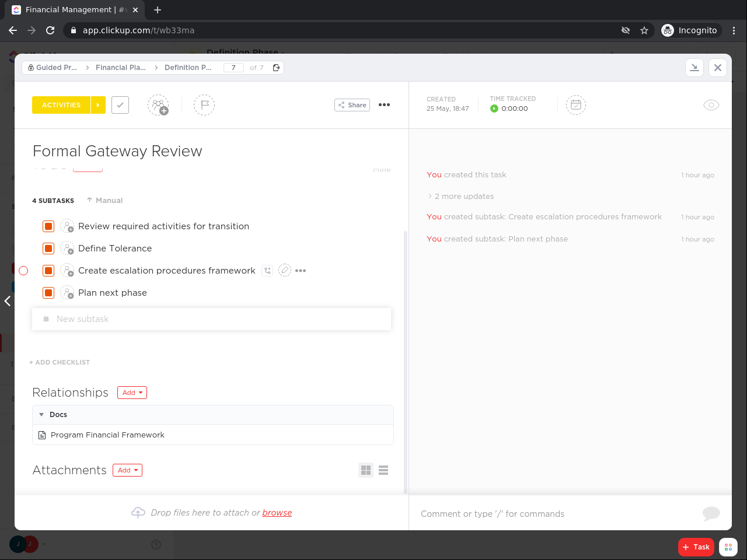Screen dimensions: 747x560
Task: Go to the previous task arrow
Action: 8,301
